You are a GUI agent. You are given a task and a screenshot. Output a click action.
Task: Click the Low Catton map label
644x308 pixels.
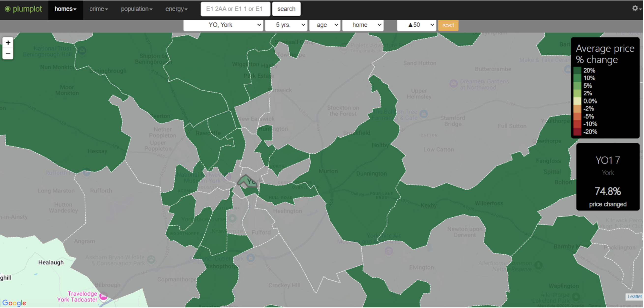click(x=439, y=150)
